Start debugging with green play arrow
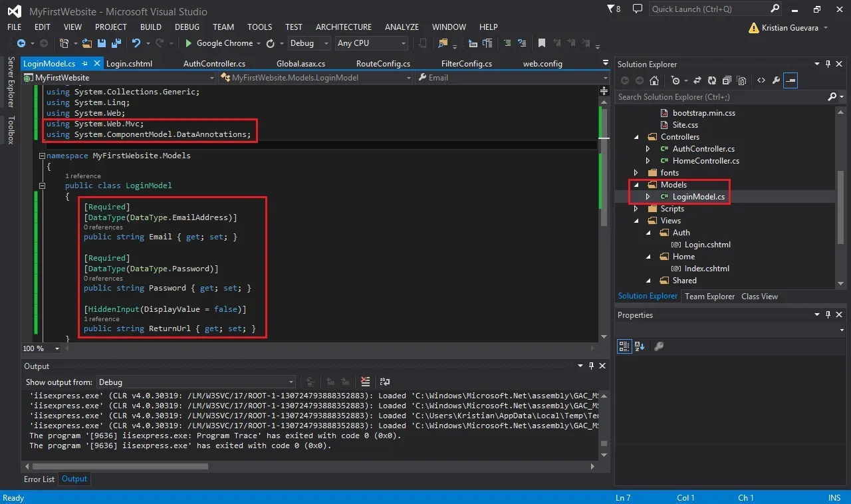This screenshot has height=504, width=851. pos(189,43)
